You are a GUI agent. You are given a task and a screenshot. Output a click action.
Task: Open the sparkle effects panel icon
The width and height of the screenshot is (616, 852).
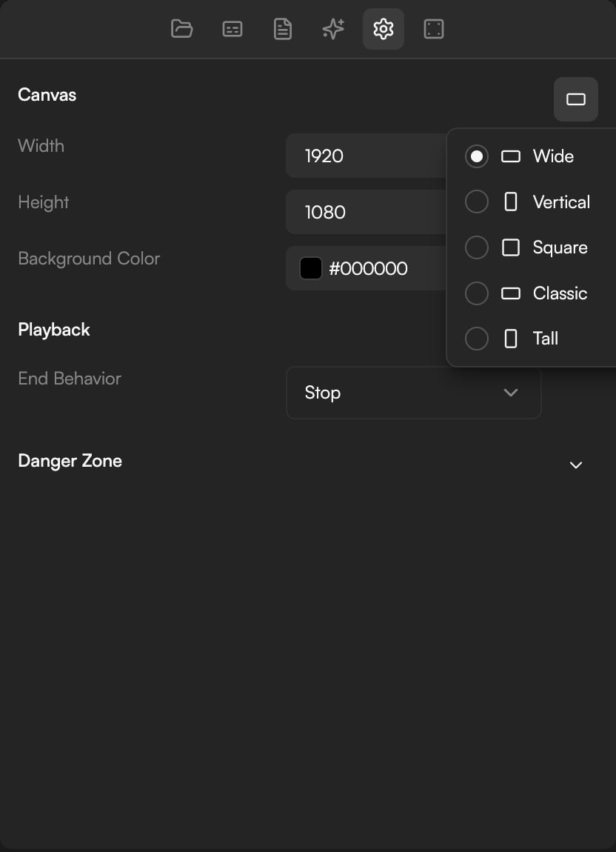tap(333, 29)
